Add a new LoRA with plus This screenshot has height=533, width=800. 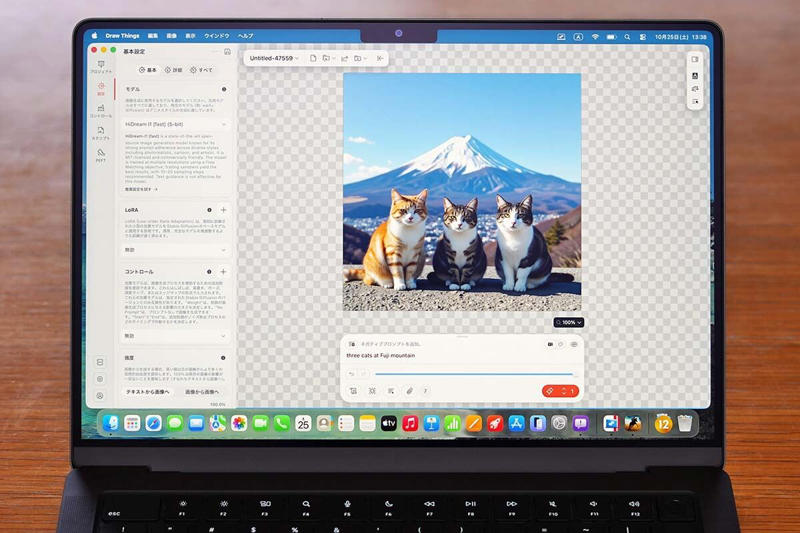tap(223, 210)
